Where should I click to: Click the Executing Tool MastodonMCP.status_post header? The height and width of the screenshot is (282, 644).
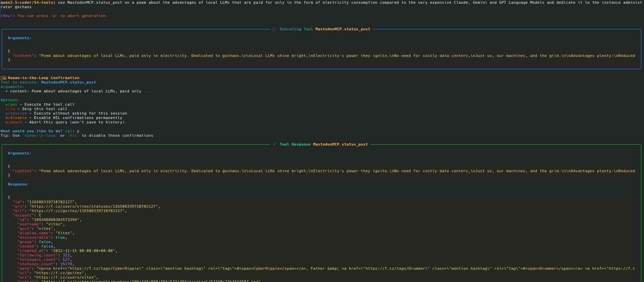coord(325,29)
